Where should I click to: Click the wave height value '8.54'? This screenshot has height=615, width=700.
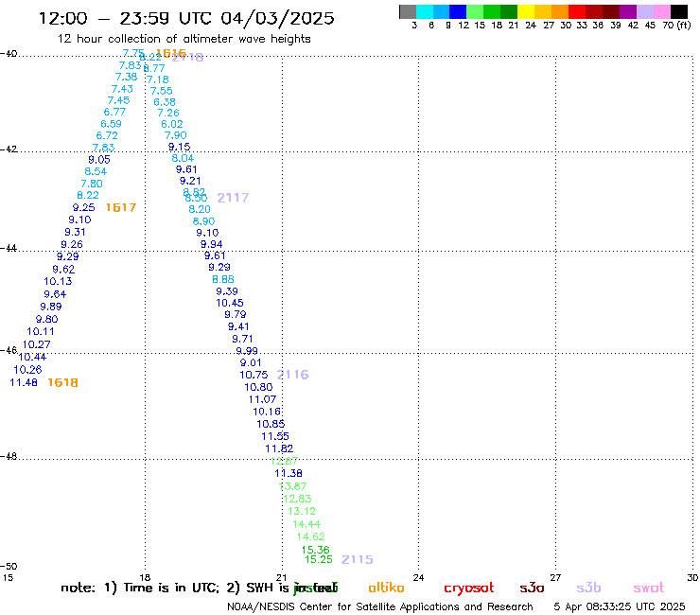pyautogui.click(x=96, y=171)
